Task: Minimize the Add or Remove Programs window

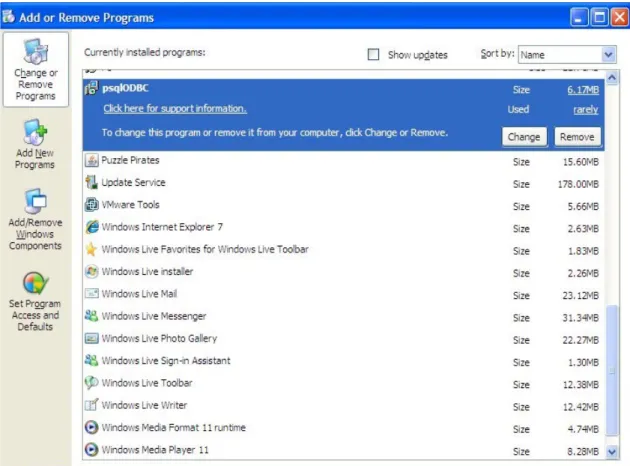Action: [x=579, y=17]
